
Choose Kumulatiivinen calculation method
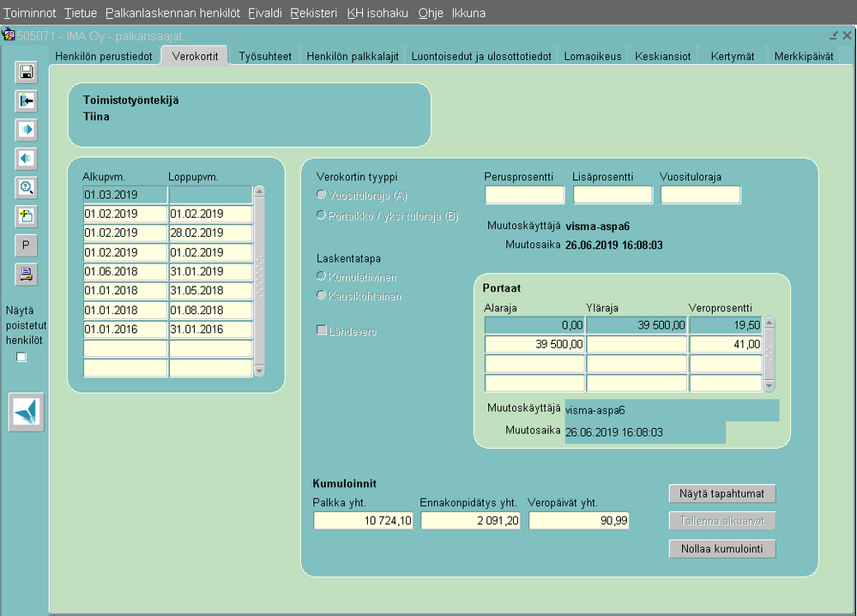tap(322, 276)
